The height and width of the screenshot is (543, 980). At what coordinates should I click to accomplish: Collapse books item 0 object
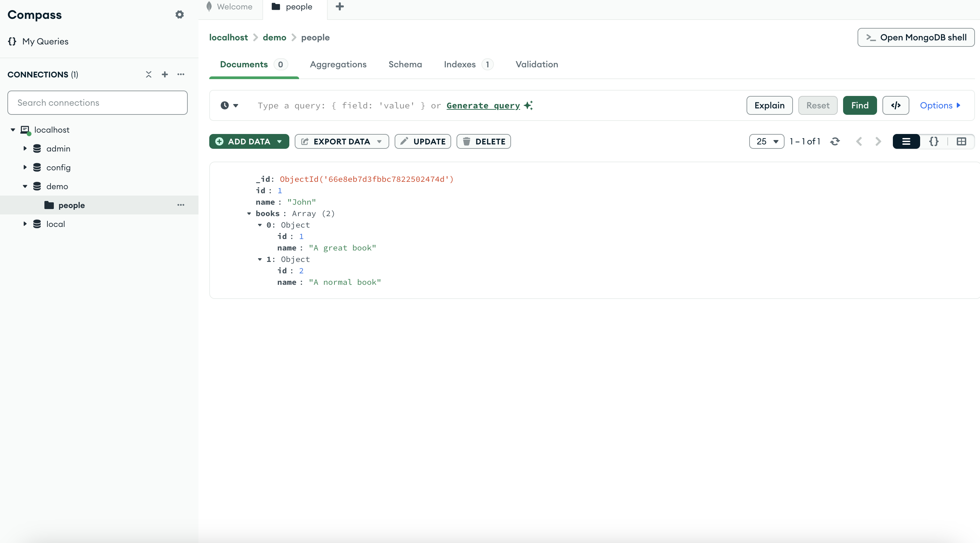click(x=260, y=225)
